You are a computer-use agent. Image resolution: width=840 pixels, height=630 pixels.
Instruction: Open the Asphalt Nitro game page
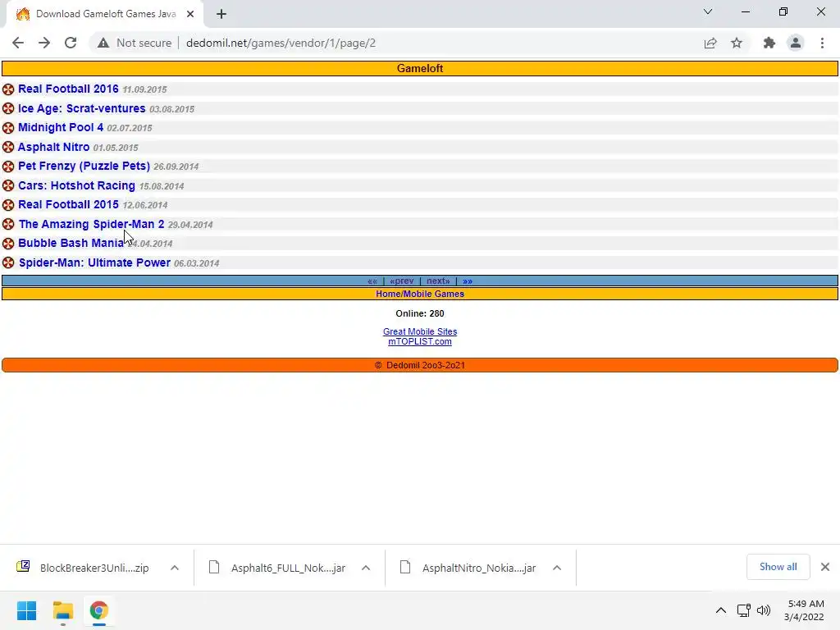point(53,147)
